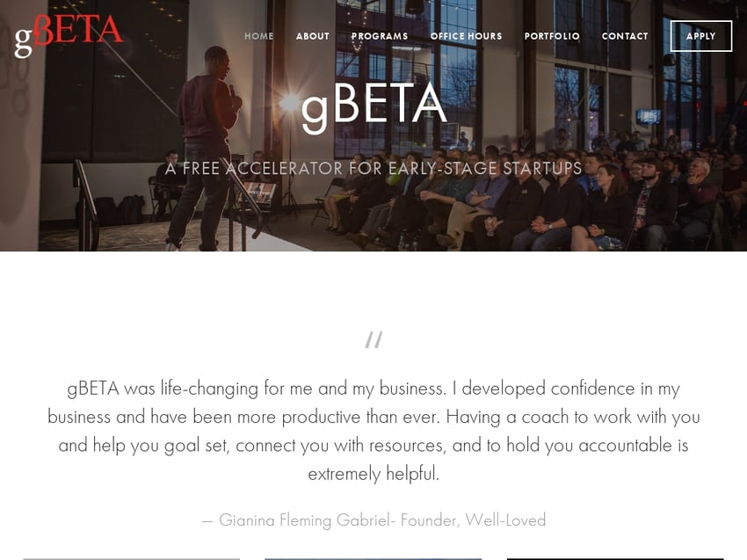
Task: Click the "Well-Loved" company name text
Action: pos(505,520)
